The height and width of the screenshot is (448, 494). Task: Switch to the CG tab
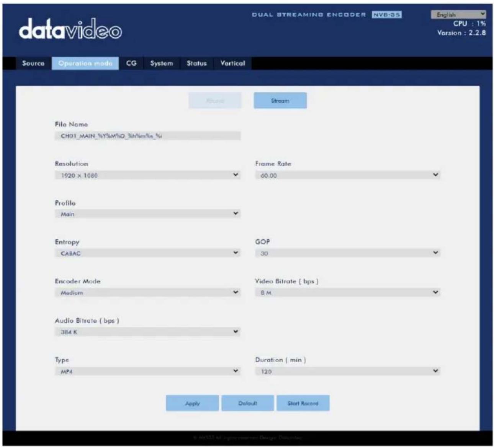point(131,64)
